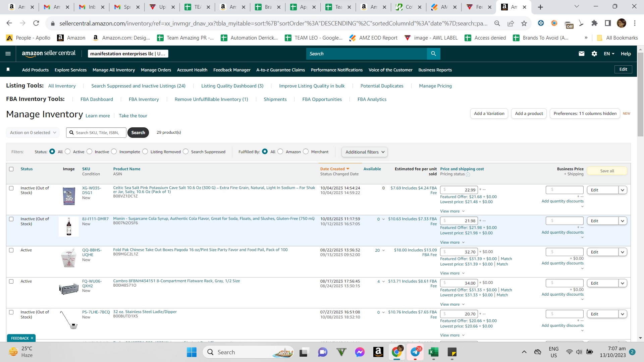Screen dimensions: 644x362
Task: Open the FBA Dashboard tab
Action: pos(97,99)
